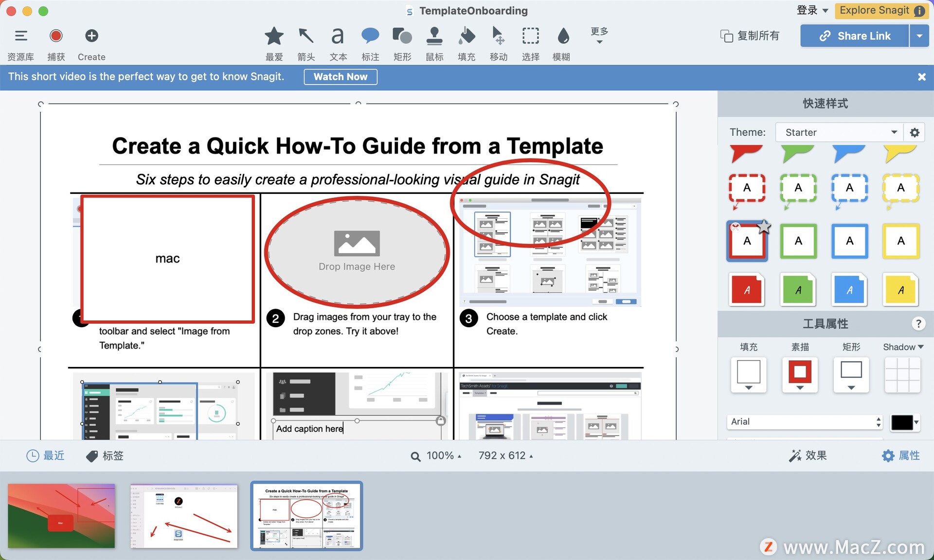Choose the green filled note quick style
Screen dimensions: 934x560
[x=798, y=290]
